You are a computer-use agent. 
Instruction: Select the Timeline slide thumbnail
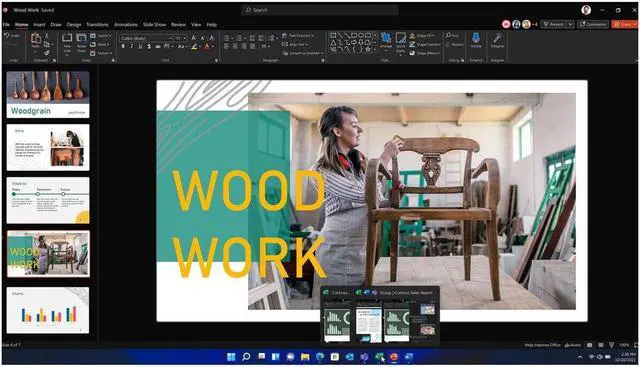click(48, 200)
